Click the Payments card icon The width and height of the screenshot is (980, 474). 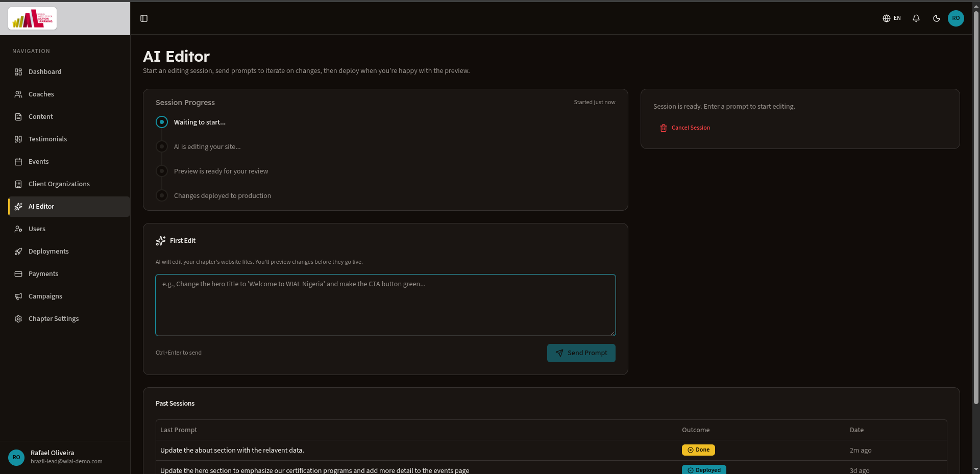pyautogui.click(x=18, y=274)
